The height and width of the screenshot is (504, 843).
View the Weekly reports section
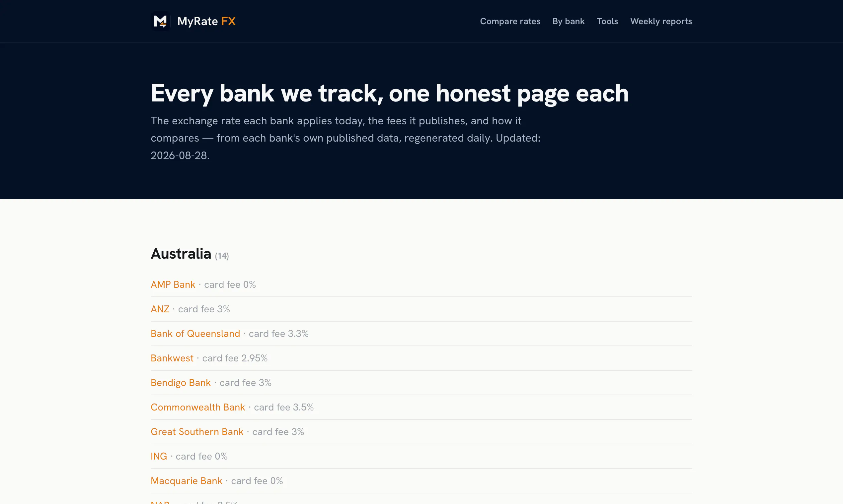point(661,21)
